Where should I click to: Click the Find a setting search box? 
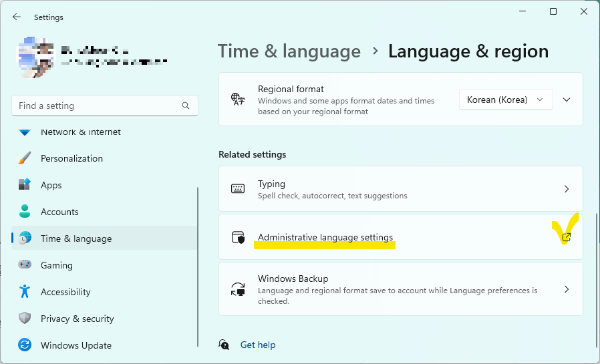coord(105,106)
